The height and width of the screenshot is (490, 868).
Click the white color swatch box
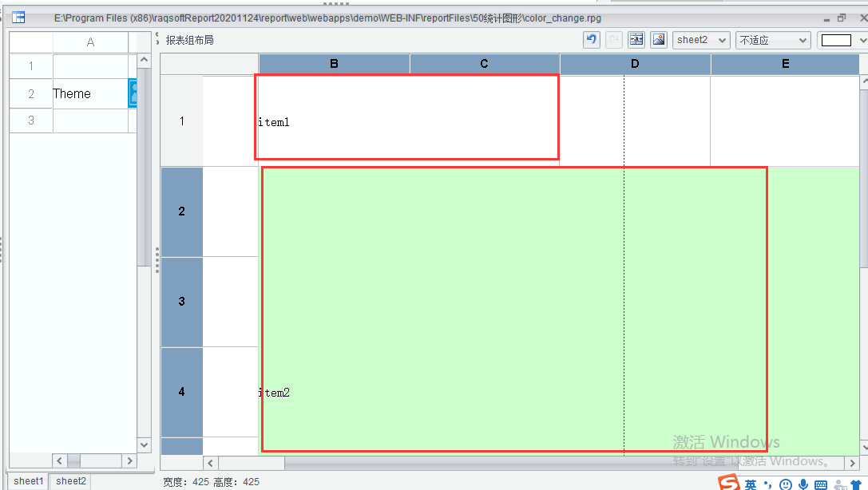click(x=836, y=40)
